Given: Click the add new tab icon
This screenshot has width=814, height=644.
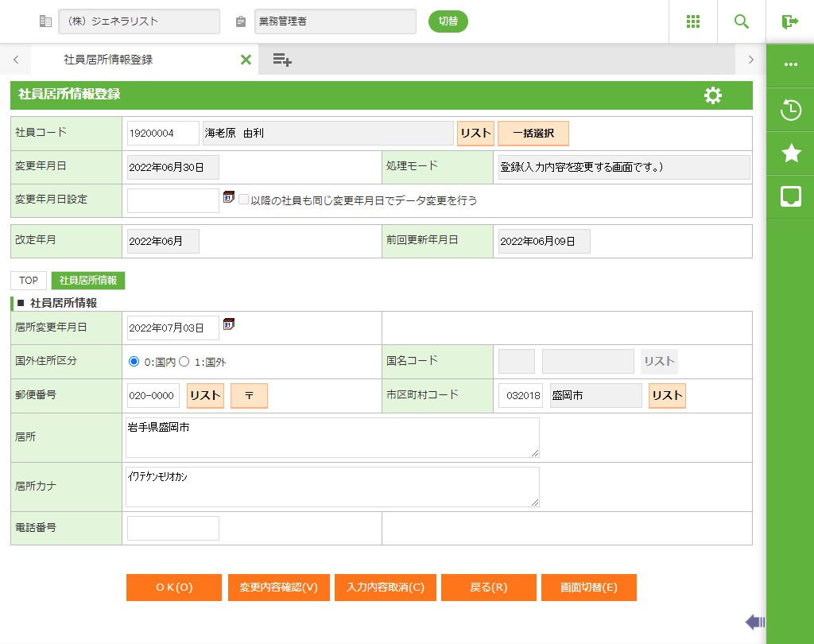Looking at the screenshot, I should 281,60.
